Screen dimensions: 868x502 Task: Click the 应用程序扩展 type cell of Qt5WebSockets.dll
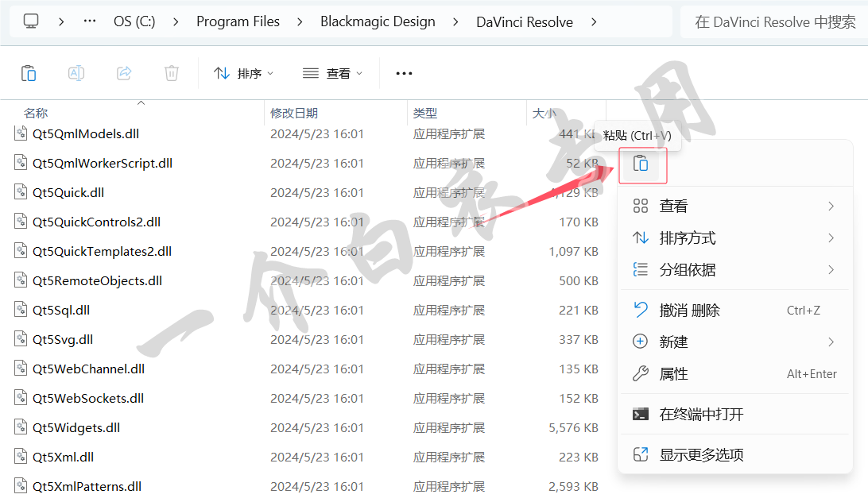(449, 399)
